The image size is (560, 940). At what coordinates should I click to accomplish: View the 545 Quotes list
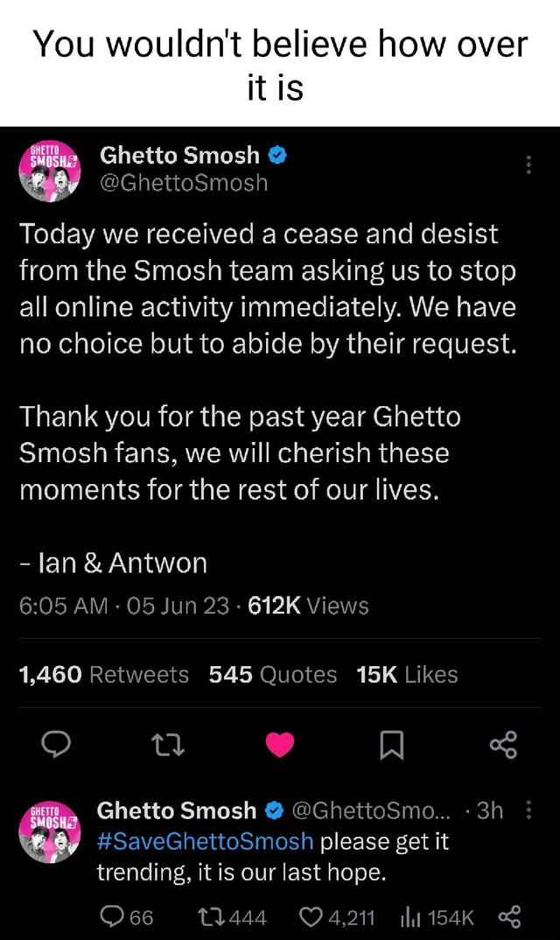click(x=275, y=674)
